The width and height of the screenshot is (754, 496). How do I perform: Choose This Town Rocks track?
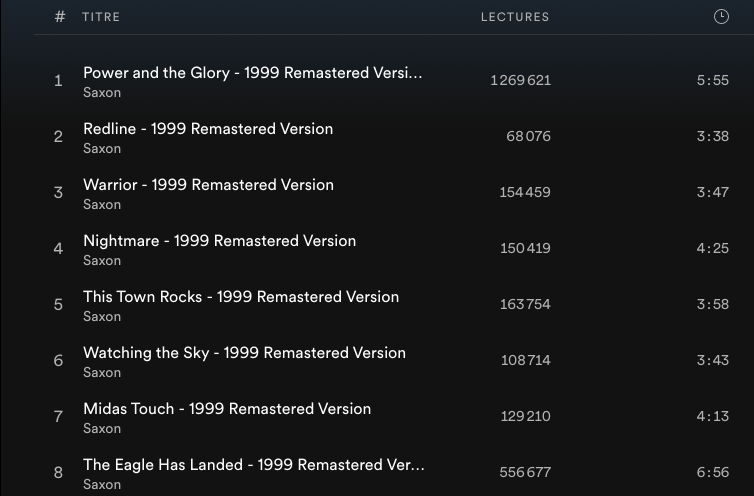[241, 297]
